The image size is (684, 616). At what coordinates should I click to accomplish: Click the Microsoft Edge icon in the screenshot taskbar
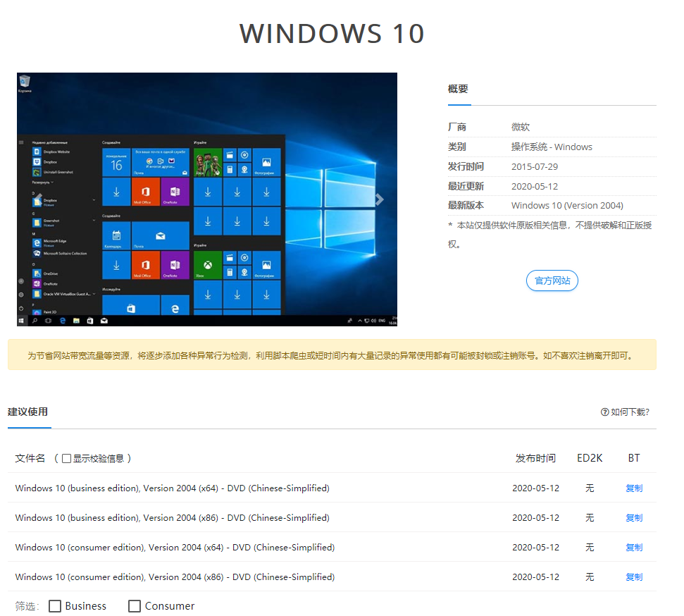coord(62,320)
